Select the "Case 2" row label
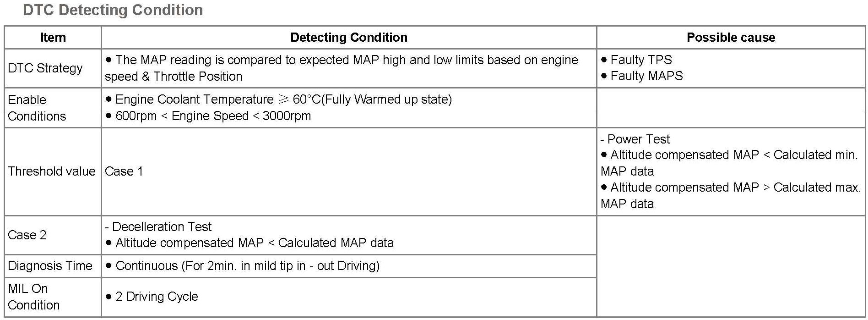Viewport: 868px width, 320px height. tap(27, 235)
